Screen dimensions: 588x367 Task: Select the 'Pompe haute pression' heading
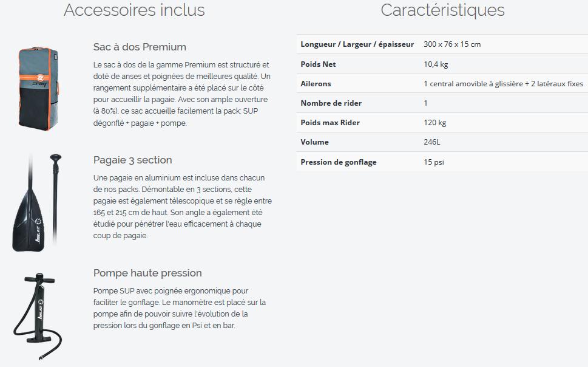point(147,273)
